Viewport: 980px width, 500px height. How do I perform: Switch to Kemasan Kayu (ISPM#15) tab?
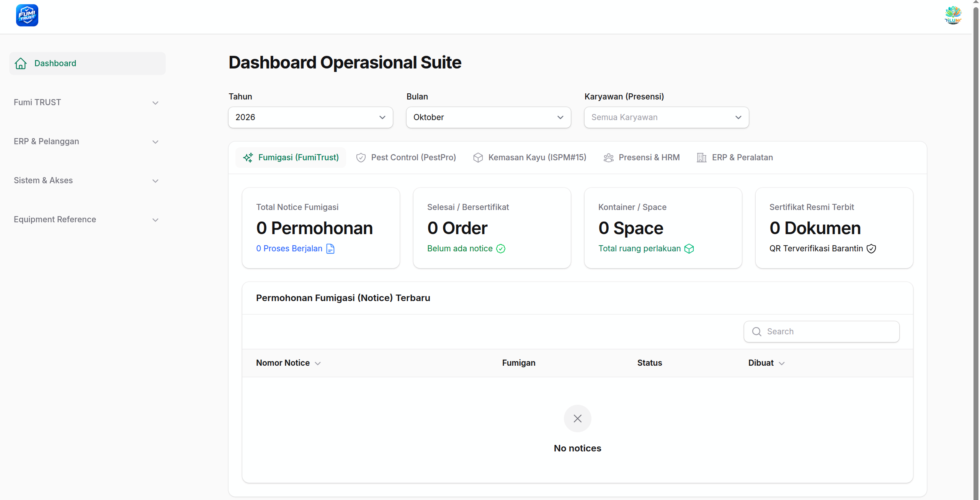pyautogui.click(x=530, y=158)
